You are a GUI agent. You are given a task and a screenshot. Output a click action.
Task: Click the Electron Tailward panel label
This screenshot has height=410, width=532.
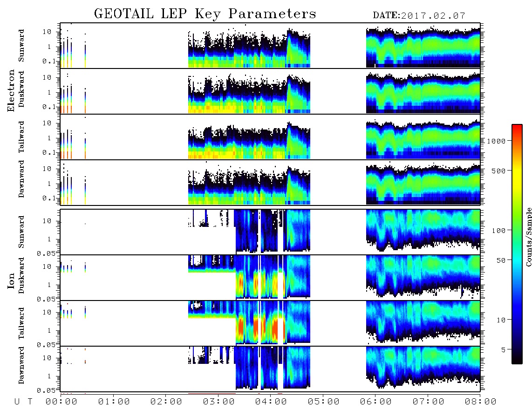point(21,137)
